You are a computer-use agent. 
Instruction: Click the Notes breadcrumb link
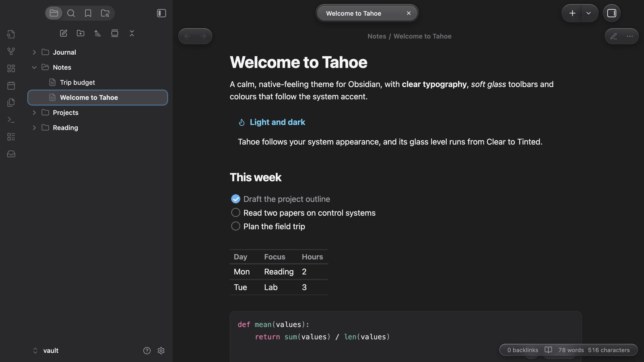coord(377,36)
